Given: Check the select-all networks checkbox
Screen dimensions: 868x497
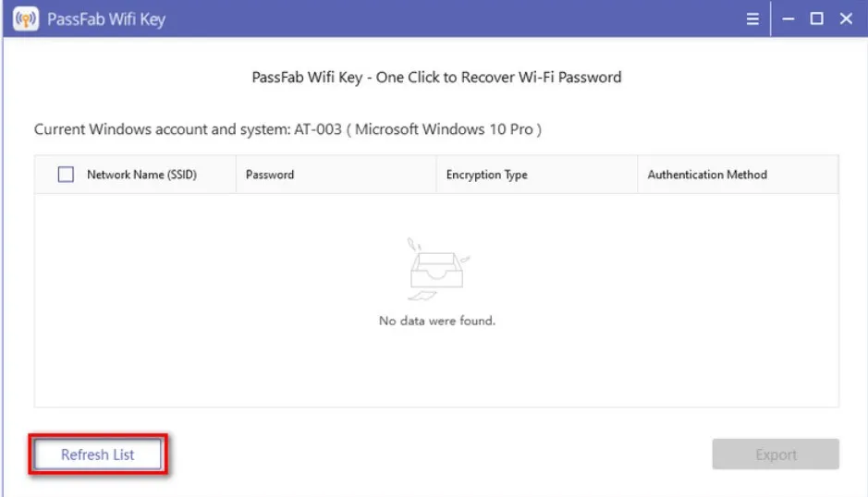Looking at the screenshot, I should (x=66, y=175).
